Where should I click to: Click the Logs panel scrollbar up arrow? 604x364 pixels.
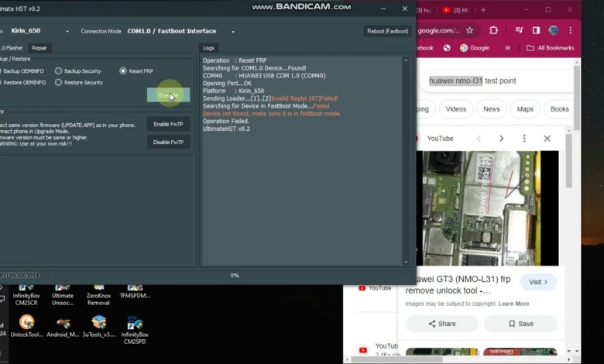(406, 60)
